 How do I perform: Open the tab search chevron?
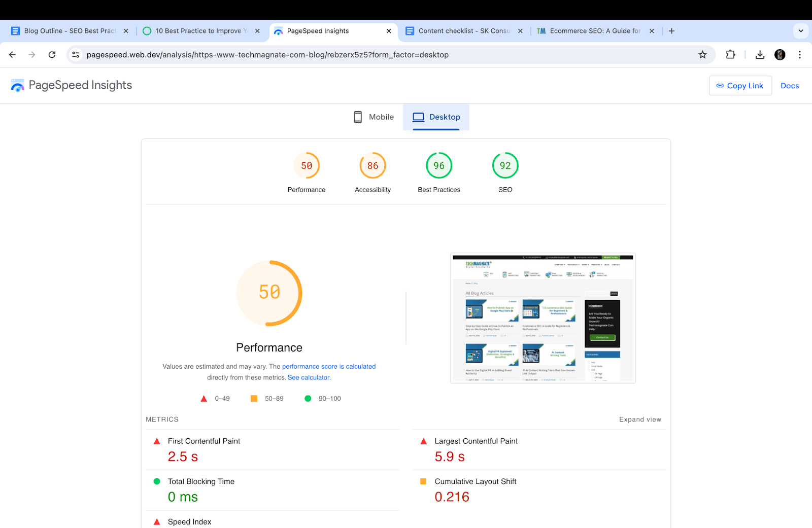point(801,30)
